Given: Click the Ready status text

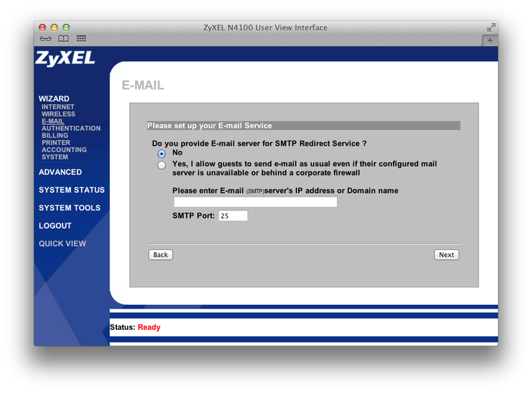Looking at the screenshot, I should click(149, 327).
